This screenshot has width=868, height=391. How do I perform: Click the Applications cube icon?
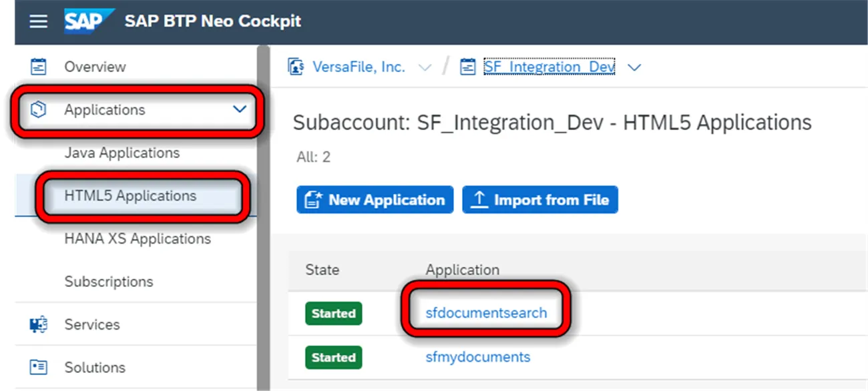39,109
